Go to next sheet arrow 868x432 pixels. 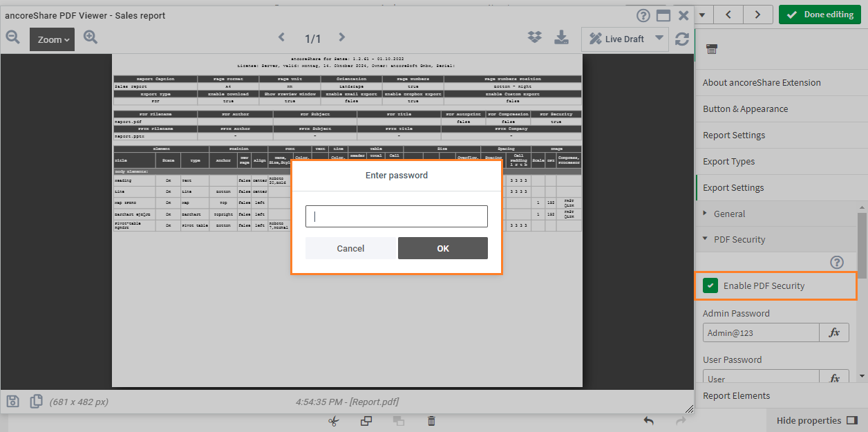tap(758, 15)
